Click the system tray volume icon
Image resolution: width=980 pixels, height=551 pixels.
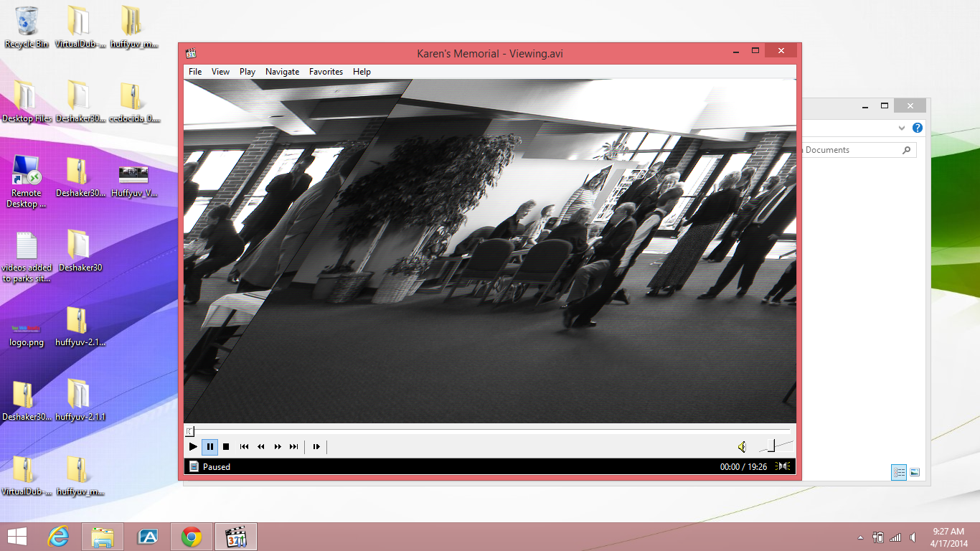coord(913,537)
